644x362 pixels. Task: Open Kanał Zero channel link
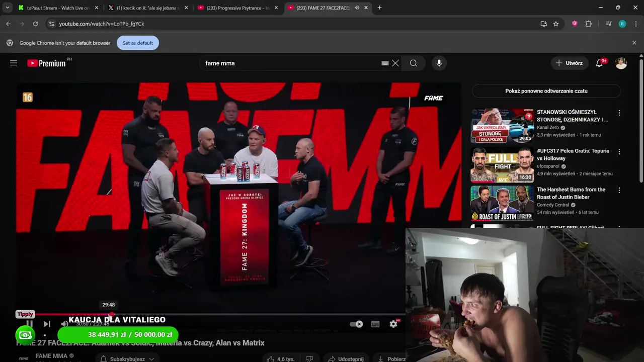point(548,128)
